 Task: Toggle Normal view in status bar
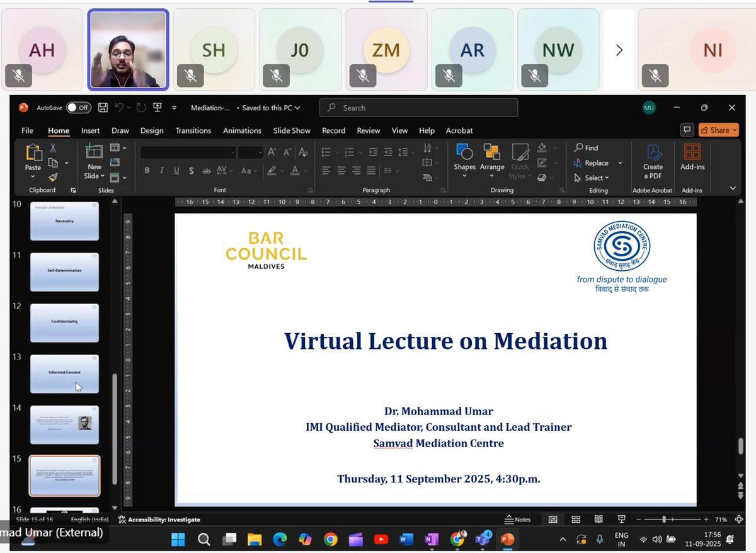pyautogui.click(x=553, y=520)
